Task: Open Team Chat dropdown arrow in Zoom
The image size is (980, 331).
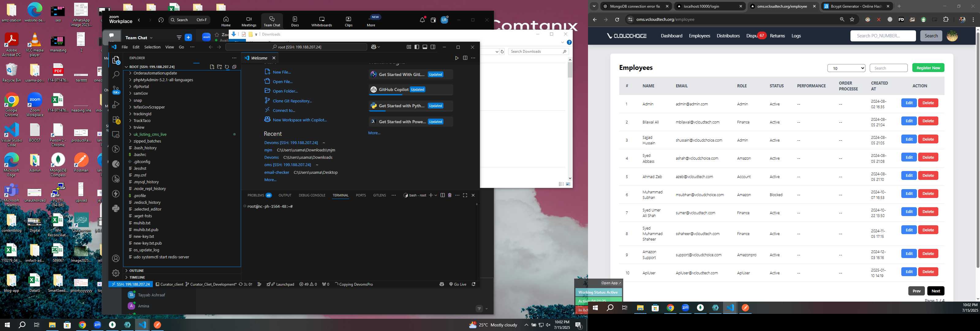Action: click(x=151, y=38)
